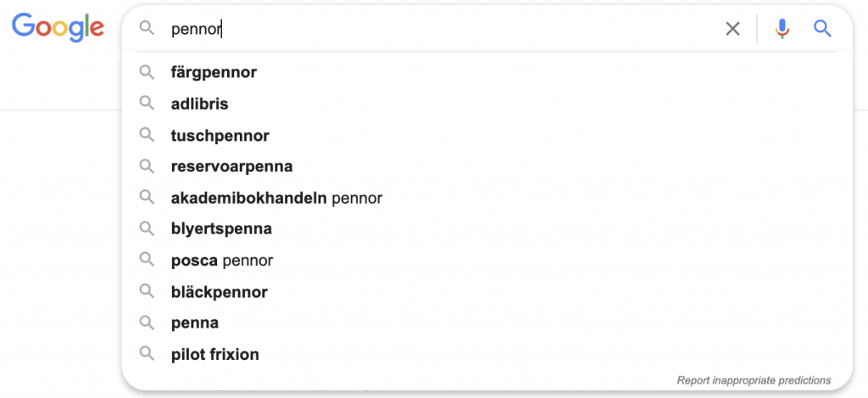
Task: Click the Google logo
Action: 58,27
